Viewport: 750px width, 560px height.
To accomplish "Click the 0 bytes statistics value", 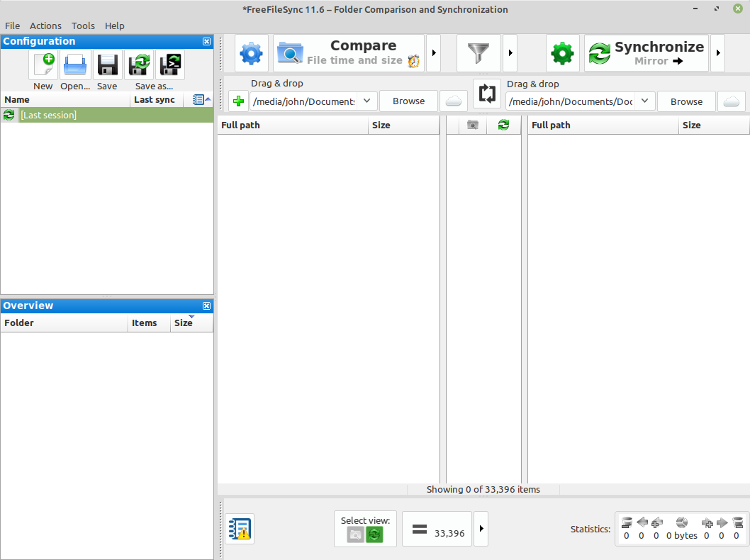I will (x=682, y=536).
